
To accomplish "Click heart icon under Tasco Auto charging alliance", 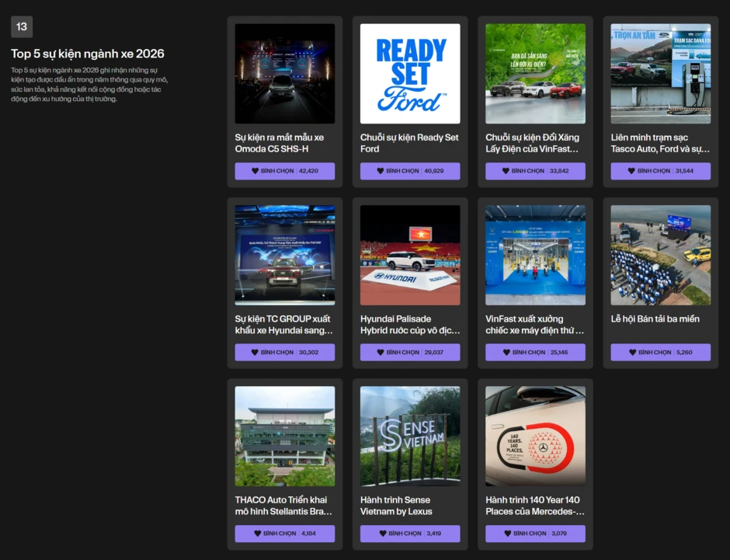I will point(631,171).
